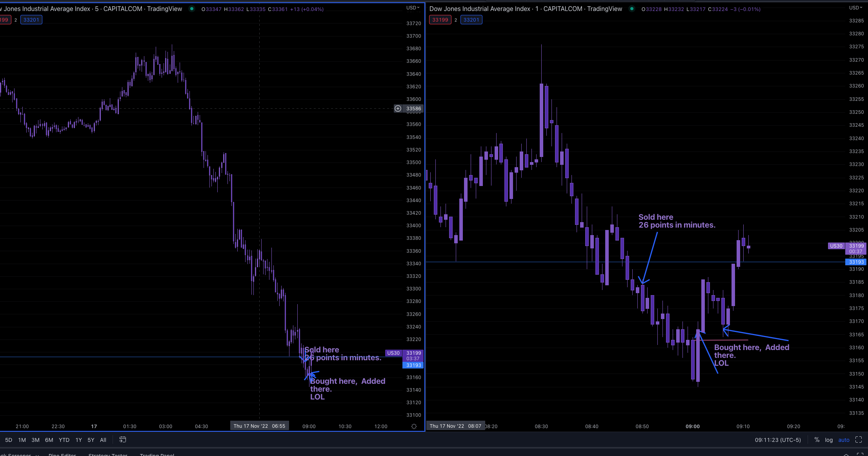Expand the Stock Screener dropdown chevron

[x=37, y=454]
